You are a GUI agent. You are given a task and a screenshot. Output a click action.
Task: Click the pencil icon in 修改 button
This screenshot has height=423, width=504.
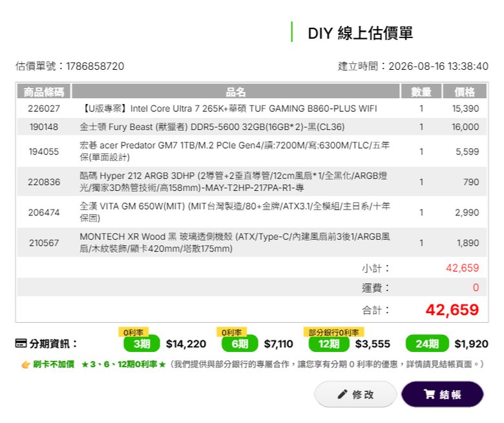[x=342, y=395]
